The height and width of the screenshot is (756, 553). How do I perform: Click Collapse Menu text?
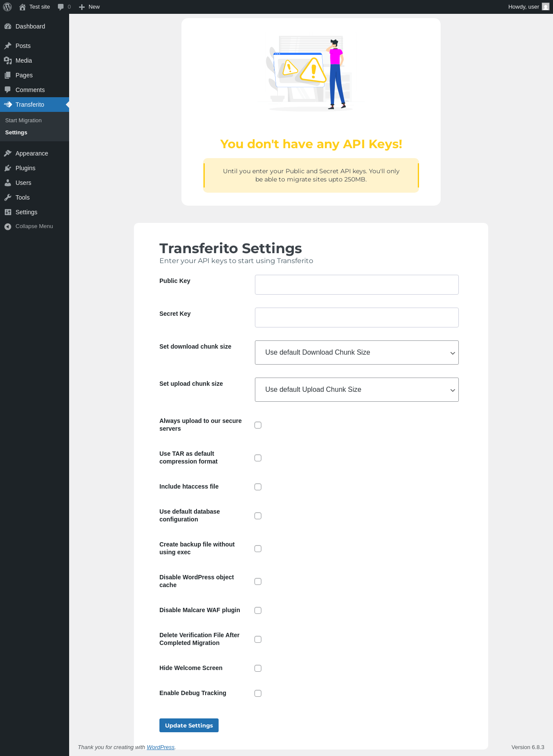[x=34, y=226]
